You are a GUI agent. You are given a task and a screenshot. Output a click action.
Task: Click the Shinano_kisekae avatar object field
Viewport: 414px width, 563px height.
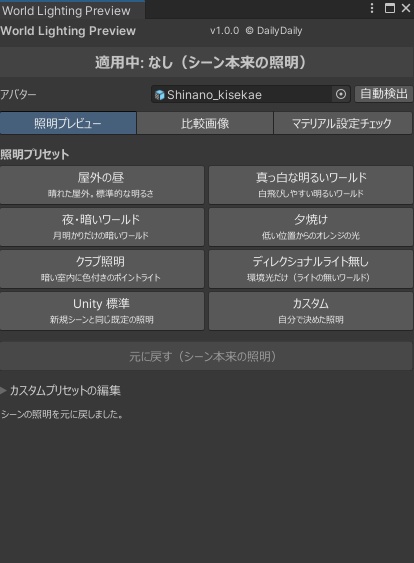pos(251,94)
